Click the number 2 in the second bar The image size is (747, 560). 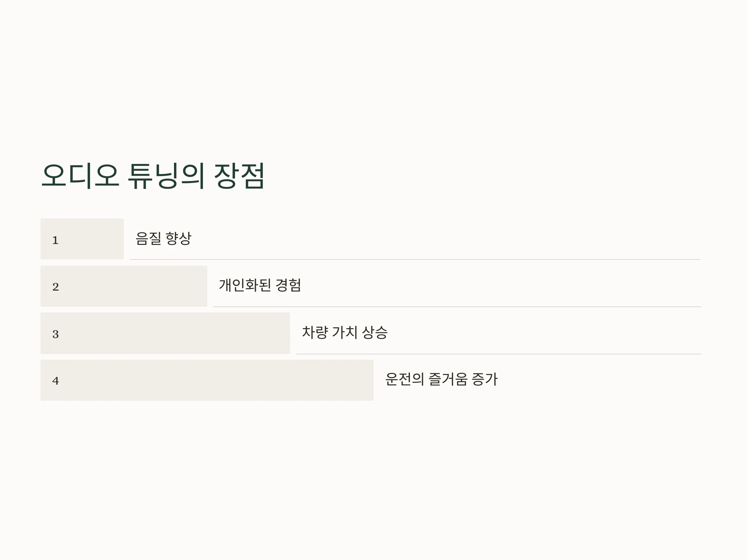click(56, 287)
